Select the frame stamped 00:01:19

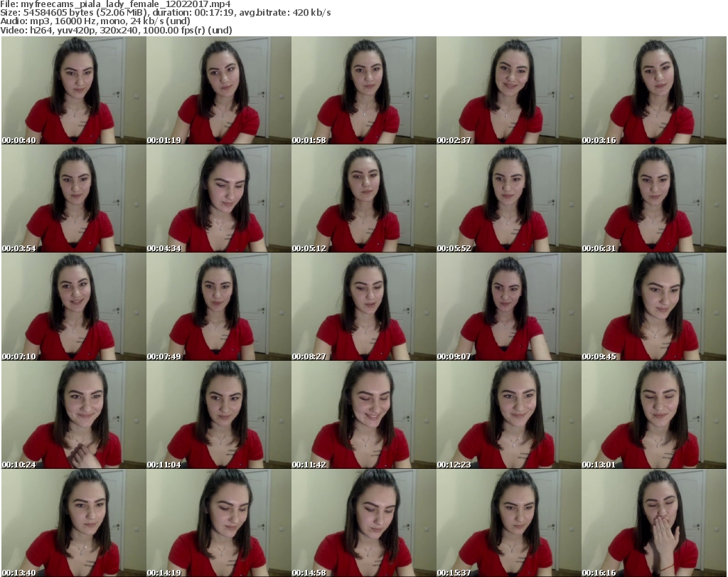[x=219, y=90]
